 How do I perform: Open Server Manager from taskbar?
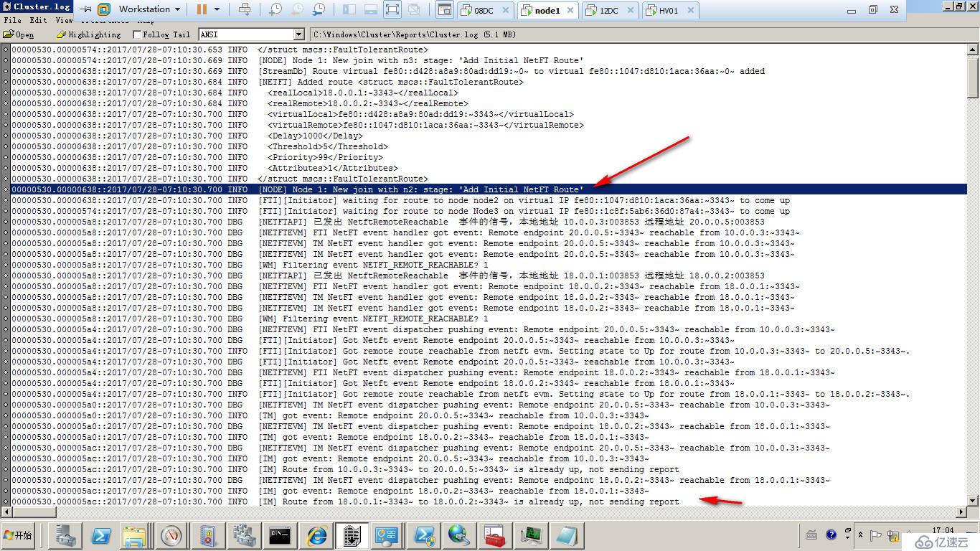pyautogui.click(x=67, y=535)
